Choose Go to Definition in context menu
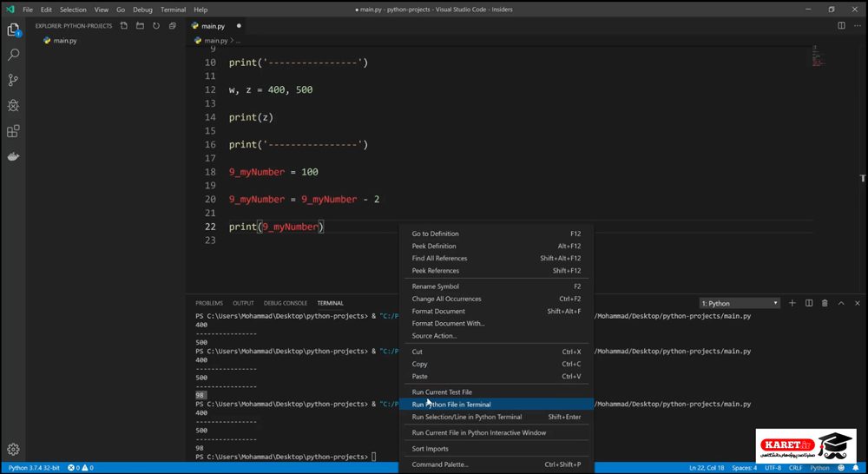Viewport: 868px width, 474px height. pos(496,234)
